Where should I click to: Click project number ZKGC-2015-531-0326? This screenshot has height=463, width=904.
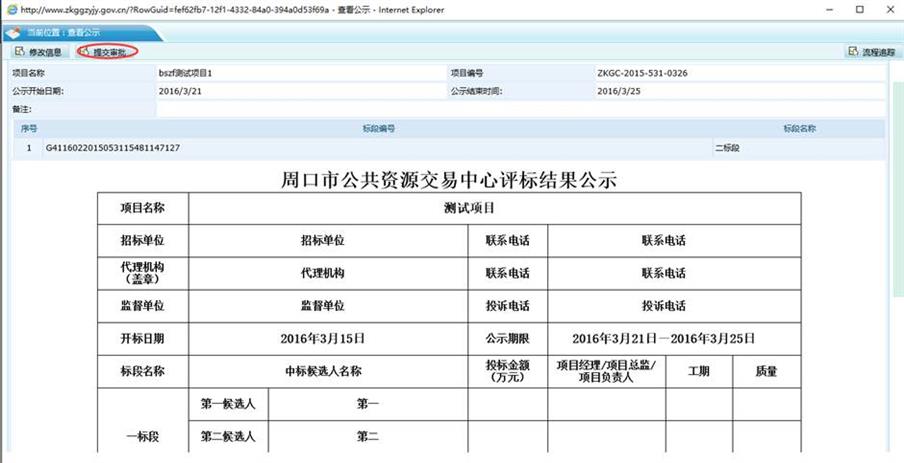[641, 73]
